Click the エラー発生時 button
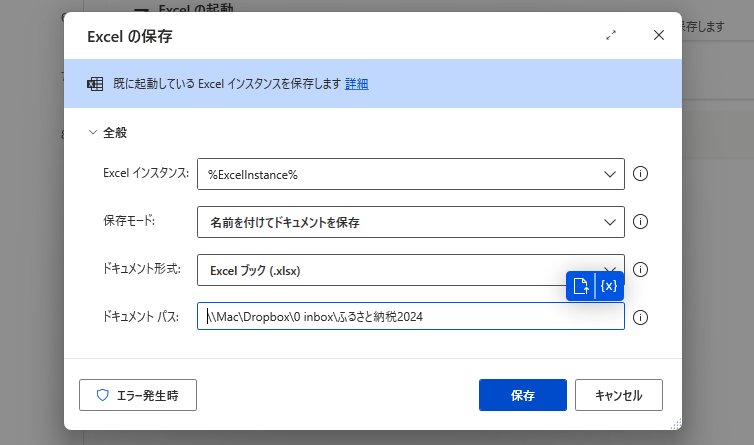754x445 pixels. pos(138,395)
